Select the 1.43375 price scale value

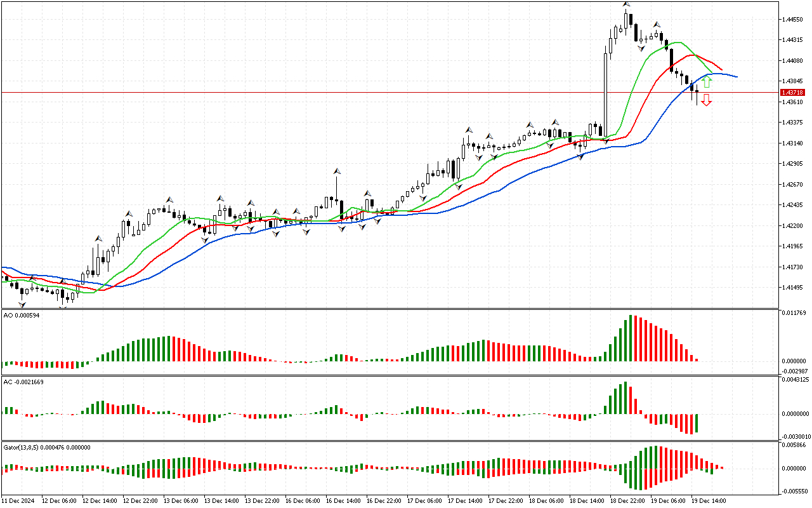pos(794,123)
